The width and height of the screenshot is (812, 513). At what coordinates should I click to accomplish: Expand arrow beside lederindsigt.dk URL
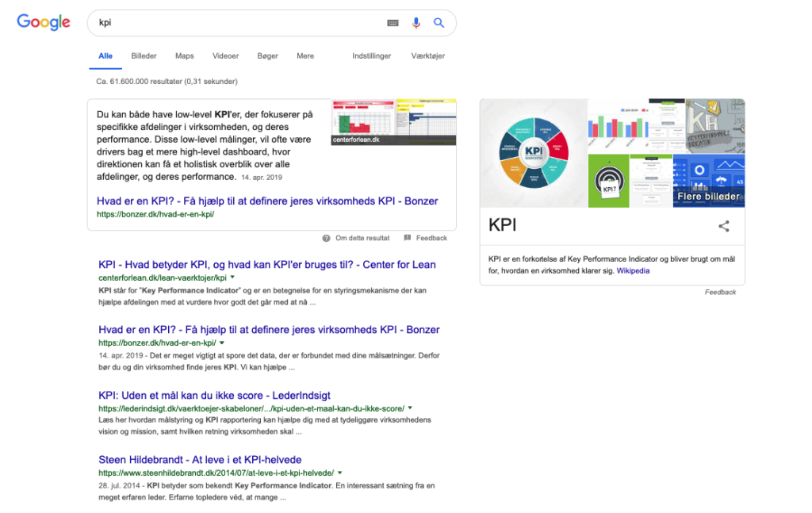click(x=410, y=408)
